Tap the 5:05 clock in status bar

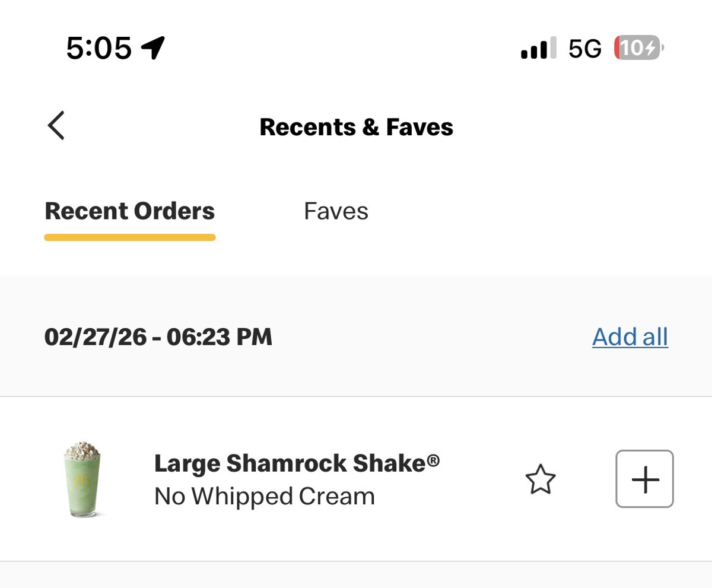point(98,47)
